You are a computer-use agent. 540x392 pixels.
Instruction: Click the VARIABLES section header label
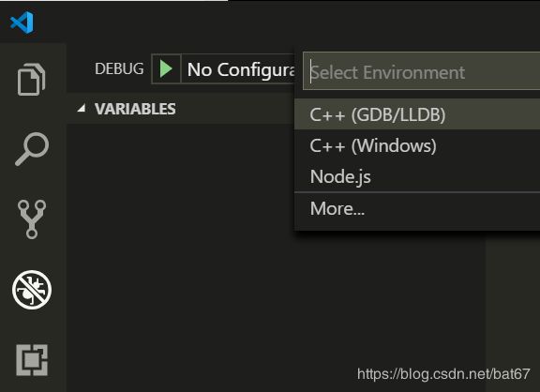(135, 109)
